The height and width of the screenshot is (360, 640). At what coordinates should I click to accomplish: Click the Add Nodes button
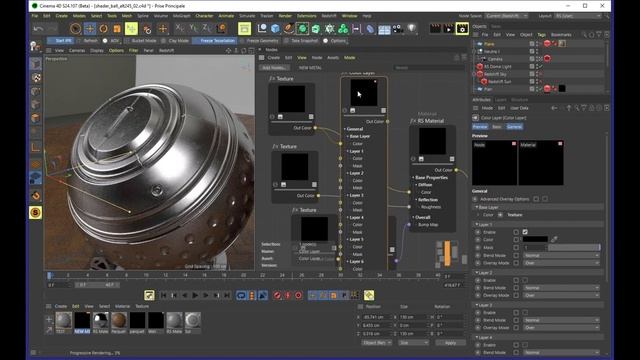point(274,68)
